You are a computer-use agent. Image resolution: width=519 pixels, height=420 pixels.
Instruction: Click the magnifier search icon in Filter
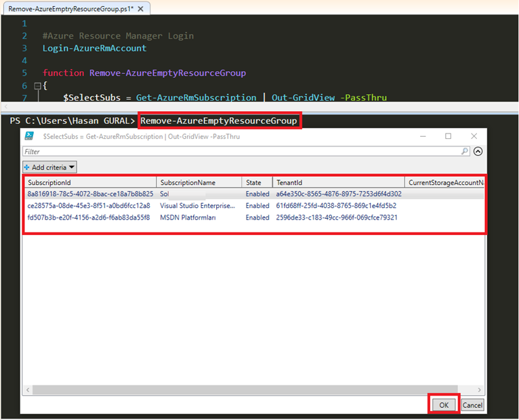[465, 151]
